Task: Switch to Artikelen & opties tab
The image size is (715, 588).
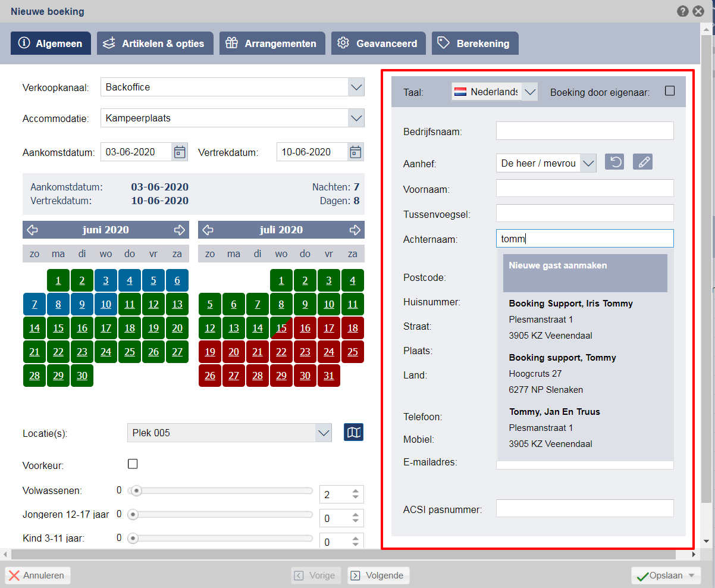Action: point(155,43)
